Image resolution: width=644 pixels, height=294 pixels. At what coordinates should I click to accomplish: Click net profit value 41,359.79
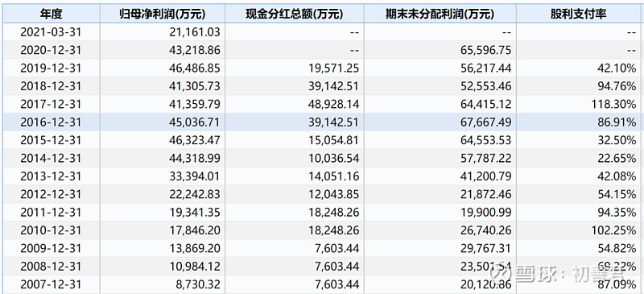pyautogui.click(x=195, y=105)
